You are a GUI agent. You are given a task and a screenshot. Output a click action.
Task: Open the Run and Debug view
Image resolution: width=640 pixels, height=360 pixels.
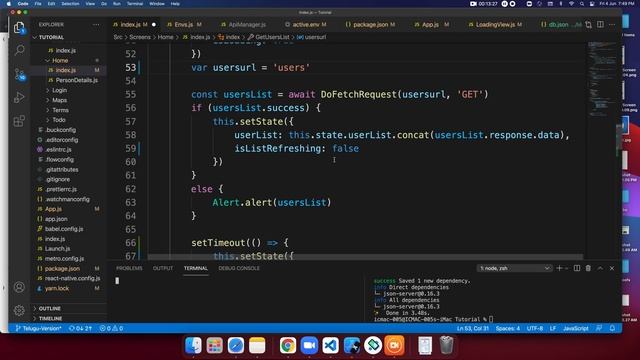coord(19,97)
